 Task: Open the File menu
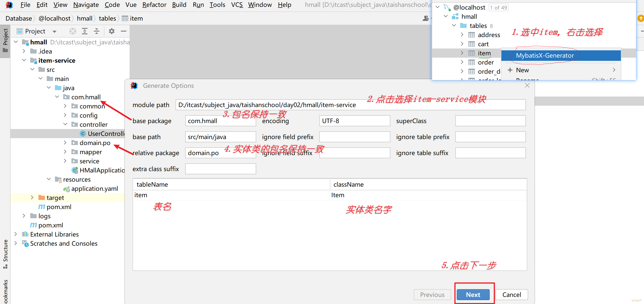[25, 5]
